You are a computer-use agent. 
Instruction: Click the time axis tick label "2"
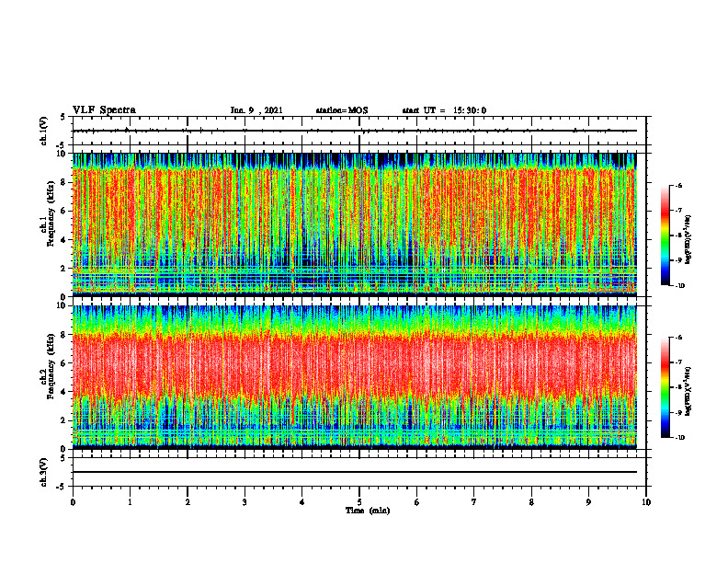(x=188, y=502)
